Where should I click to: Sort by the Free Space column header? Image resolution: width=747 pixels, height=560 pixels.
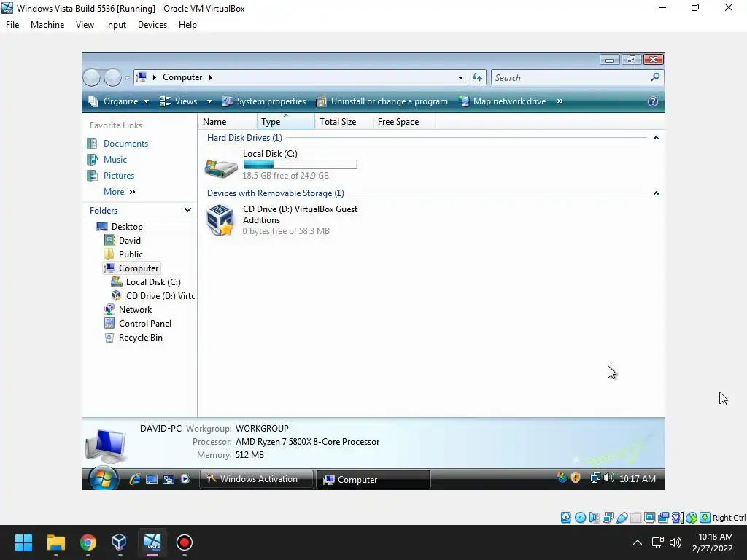click(x=404, y=122)
